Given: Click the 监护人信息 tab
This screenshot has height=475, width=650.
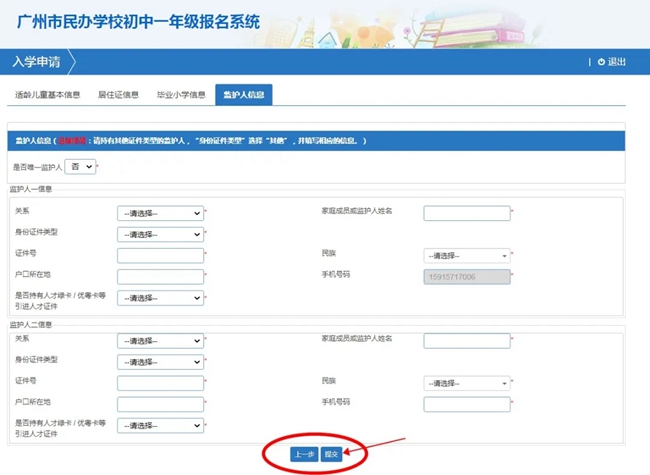Looking at the screenshot, I should (x=244, y=95).
